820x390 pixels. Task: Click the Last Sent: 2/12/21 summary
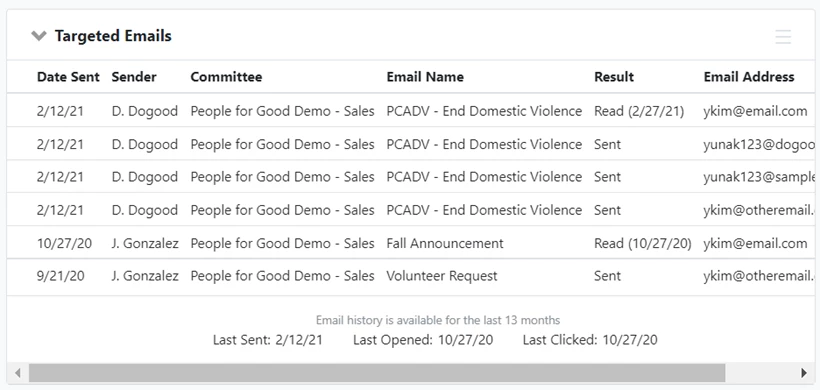tap(268, 340)
